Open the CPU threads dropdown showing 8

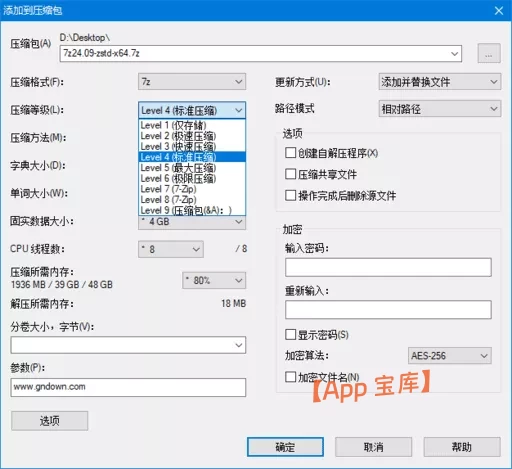coord(171,249)
